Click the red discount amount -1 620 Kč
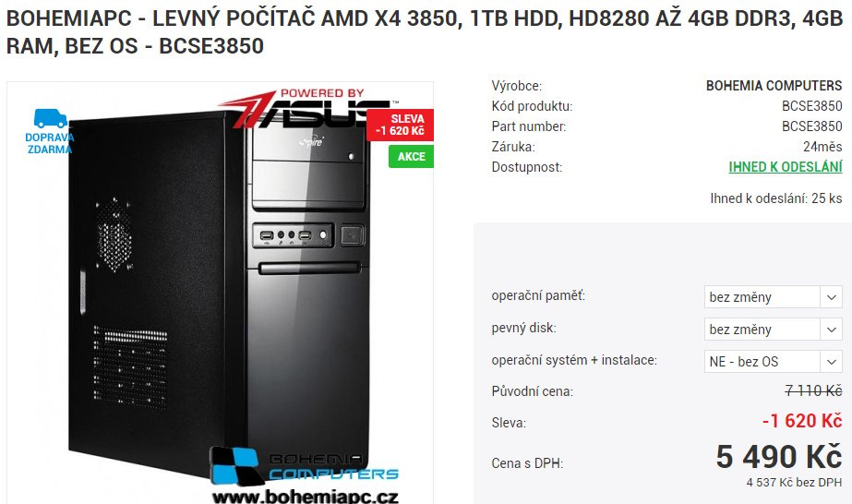Screen dimensions: 852x504 coord(802,421)
